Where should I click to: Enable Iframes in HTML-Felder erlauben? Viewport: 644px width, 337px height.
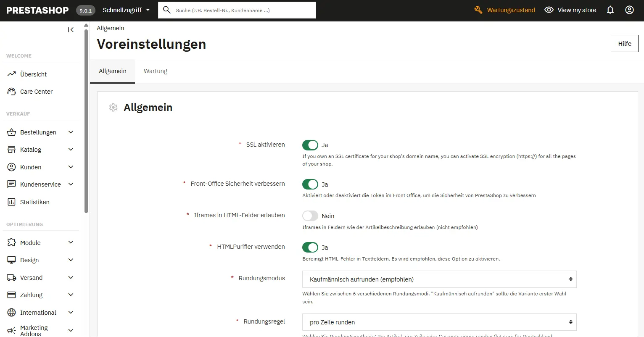click(310, 216)
